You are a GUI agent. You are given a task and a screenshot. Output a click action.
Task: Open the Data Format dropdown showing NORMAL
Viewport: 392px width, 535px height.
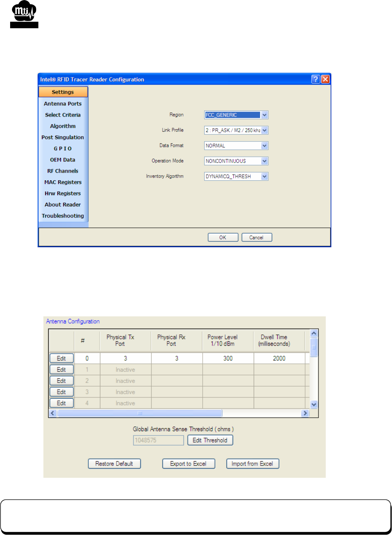click(236, 146)
